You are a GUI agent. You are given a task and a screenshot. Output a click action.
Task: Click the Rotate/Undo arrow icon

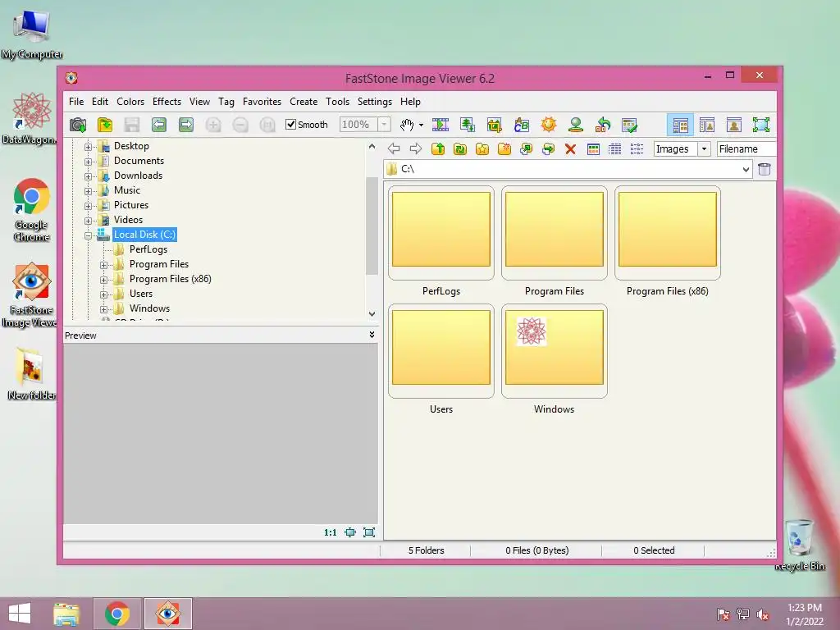pos(603,125)
